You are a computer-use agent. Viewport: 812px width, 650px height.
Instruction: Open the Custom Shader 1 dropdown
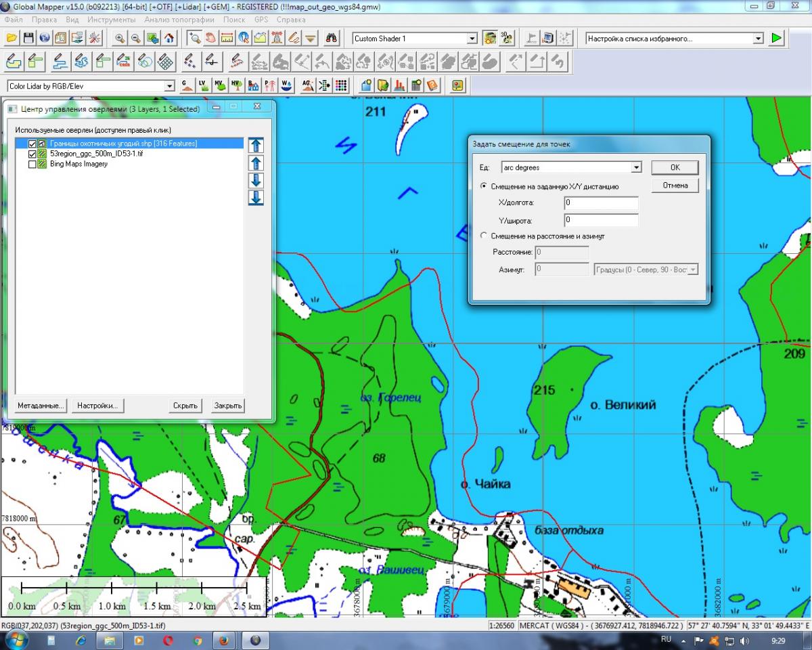[x=472, y=39]
